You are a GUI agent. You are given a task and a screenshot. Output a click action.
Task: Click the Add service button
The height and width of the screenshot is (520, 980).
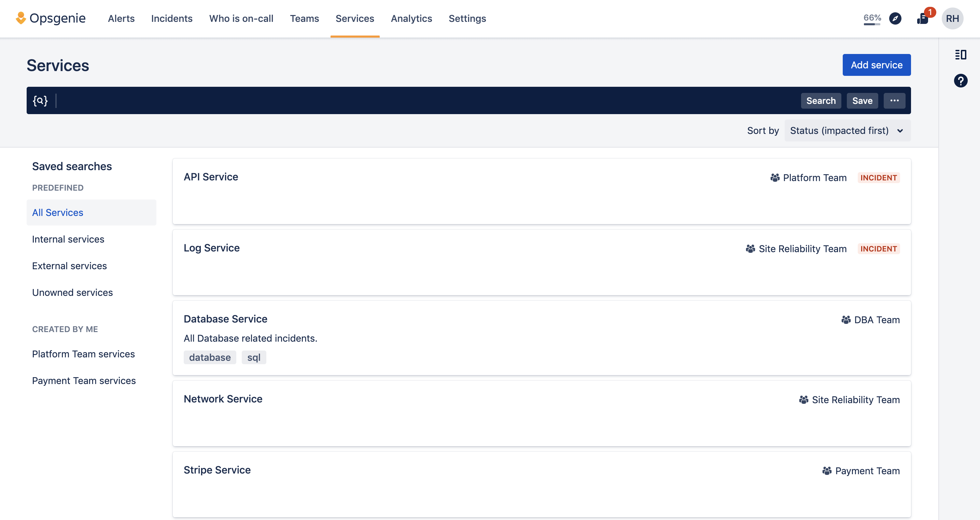pyautogui.click(x=876, y=65)
